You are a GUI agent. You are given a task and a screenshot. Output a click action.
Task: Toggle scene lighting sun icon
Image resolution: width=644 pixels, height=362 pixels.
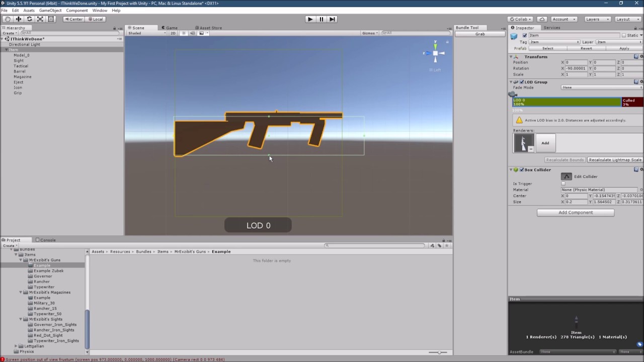pyautogui.click(x=184, y=33)
